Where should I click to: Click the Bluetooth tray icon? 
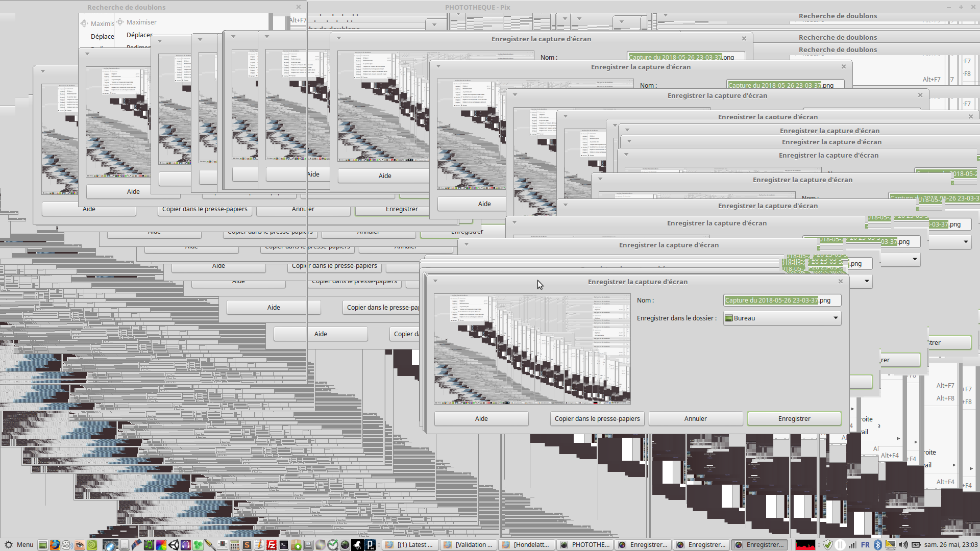point(878,545)
